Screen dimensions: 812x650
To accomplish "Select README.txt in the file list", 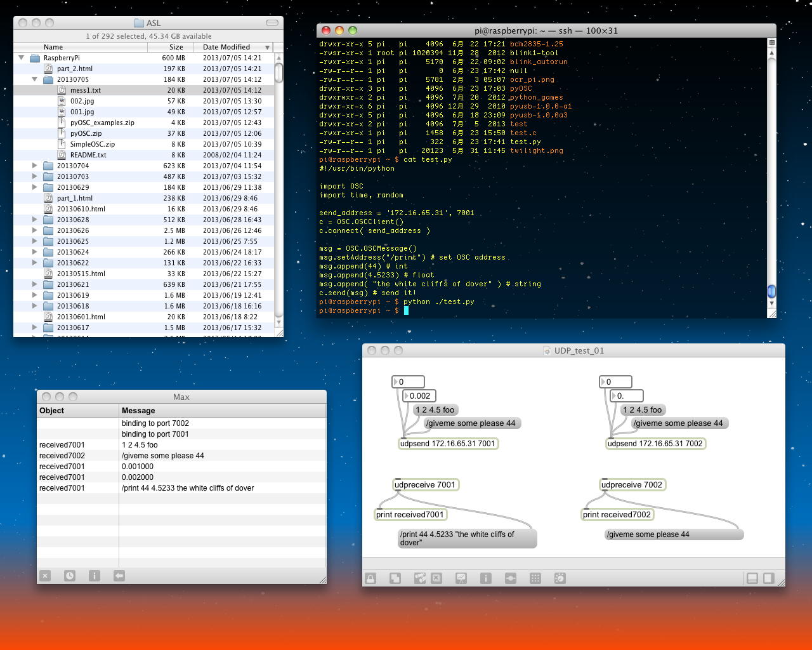I will pyautogui.click(x=88, y=155).
